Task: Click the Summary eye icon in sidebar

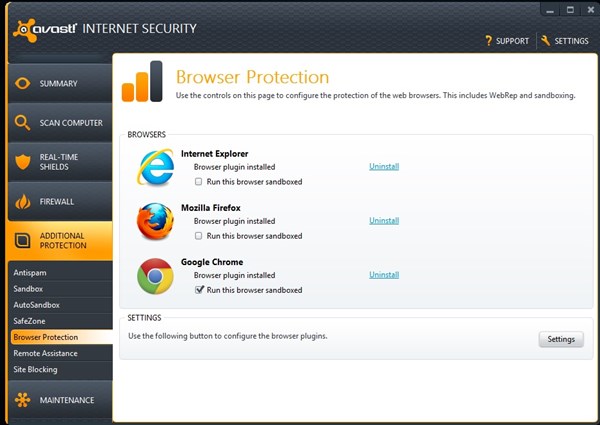Action: [x=22, y=84]
